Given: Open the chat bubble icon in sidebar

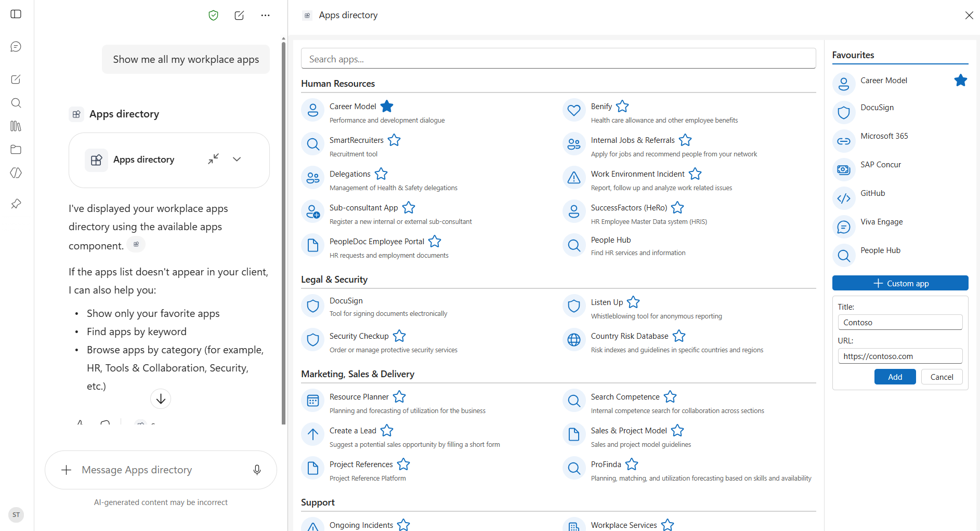Looking at the screenshot, I should point(16,47).
